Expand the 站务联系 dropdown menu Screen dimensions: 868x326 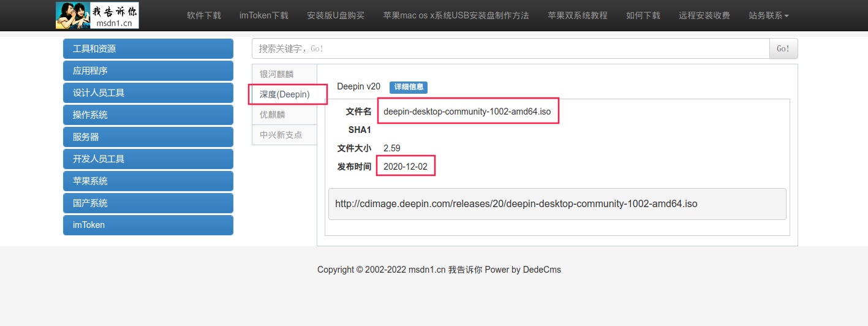click(x=769, y=15)
